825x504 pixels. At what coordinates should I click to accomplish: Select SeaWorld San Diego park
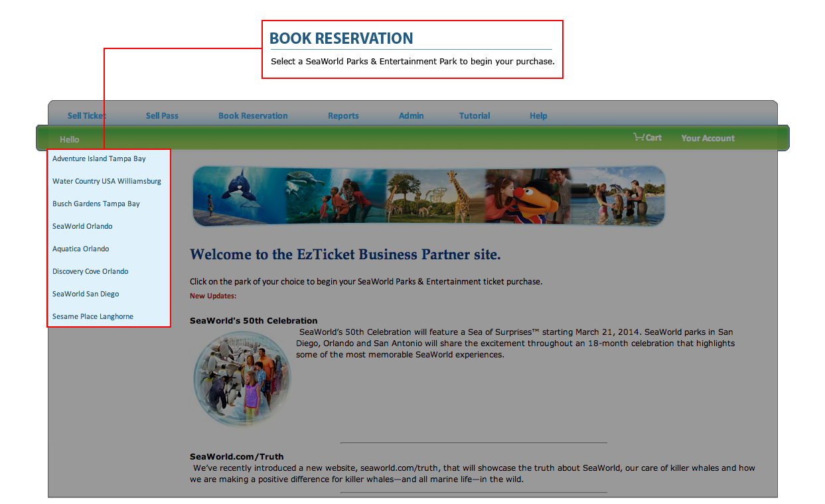(86, 294)
